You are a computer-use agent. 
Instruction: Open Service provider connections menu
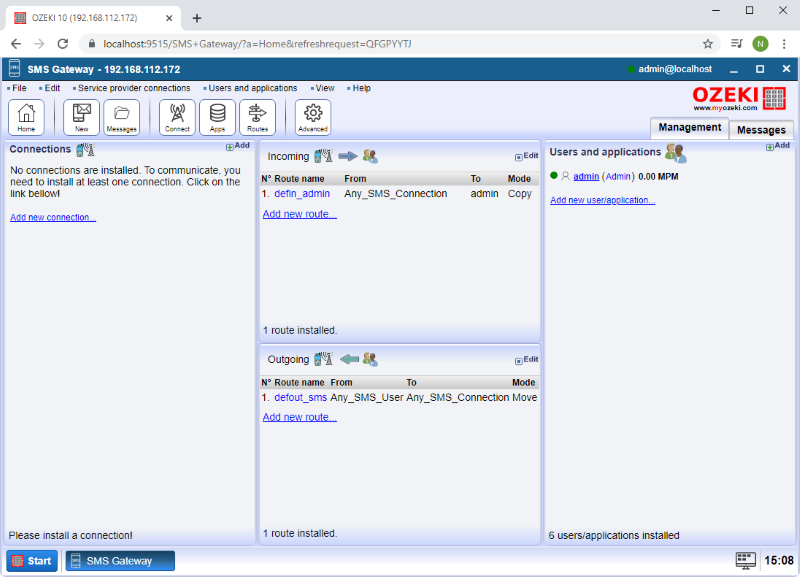click(x=134, y=88)
